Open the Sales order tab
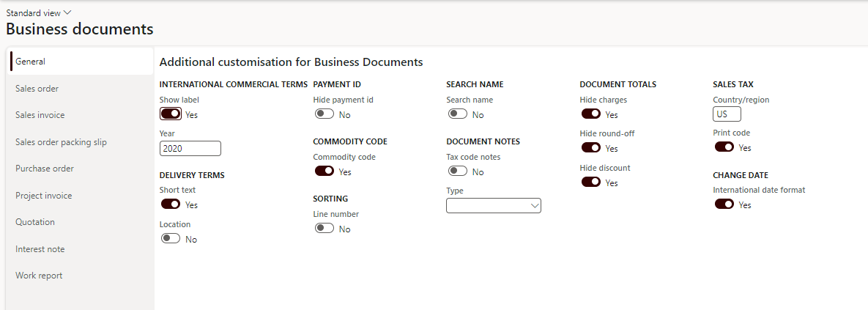Screen dimensions: 868x310 [81, 89]
